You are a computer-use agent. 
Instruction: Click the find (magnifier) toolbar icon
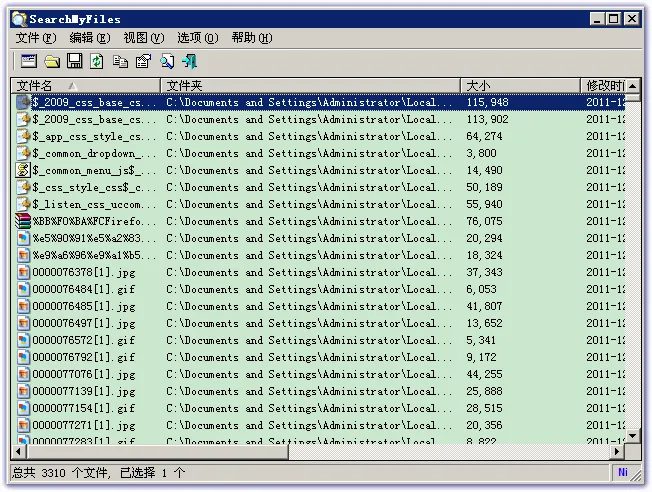(167, 62)
